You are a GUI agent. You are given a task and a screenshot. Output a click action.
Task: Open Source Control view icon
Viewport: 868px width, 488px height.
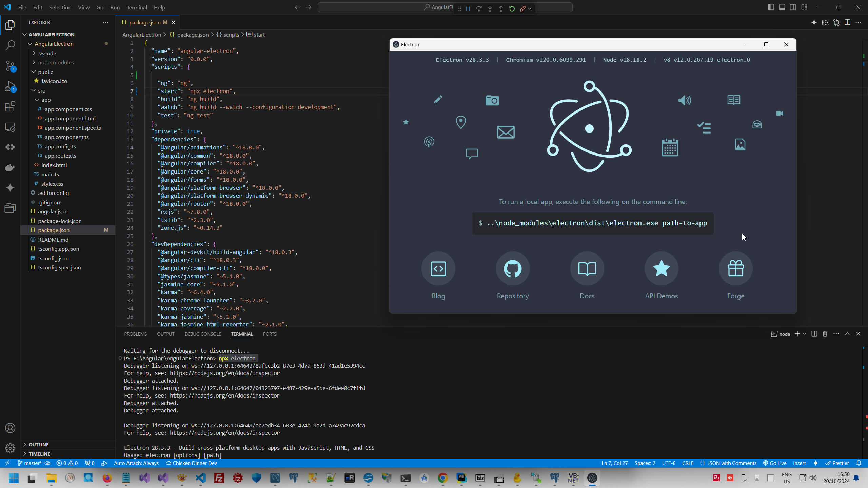tap(10, 66)
